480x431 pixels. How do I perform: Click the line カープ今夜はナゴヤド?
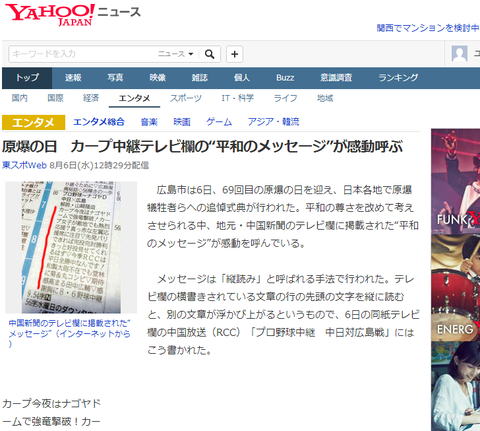51,404
